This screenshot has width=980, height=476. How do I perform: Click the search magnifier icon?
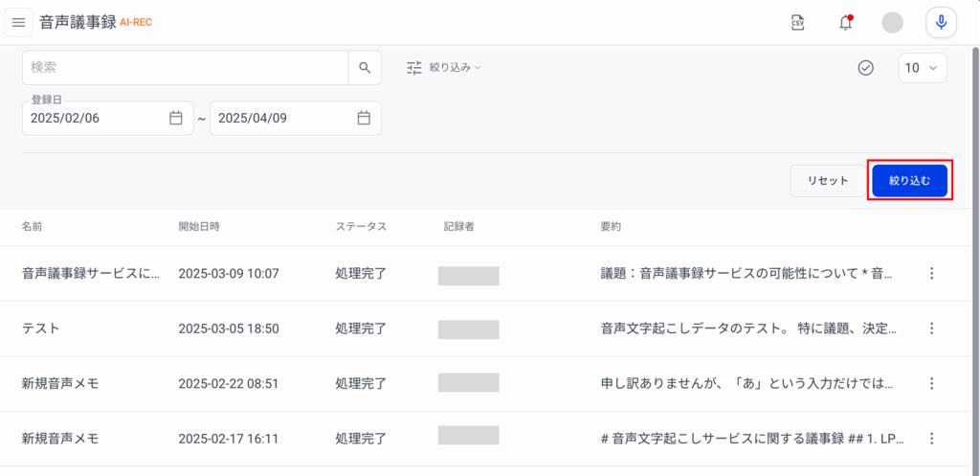(365, 68)
